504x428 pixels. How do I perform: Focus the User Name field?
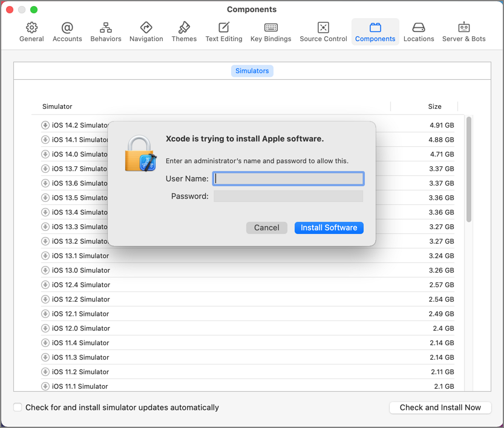coord(289,178)
